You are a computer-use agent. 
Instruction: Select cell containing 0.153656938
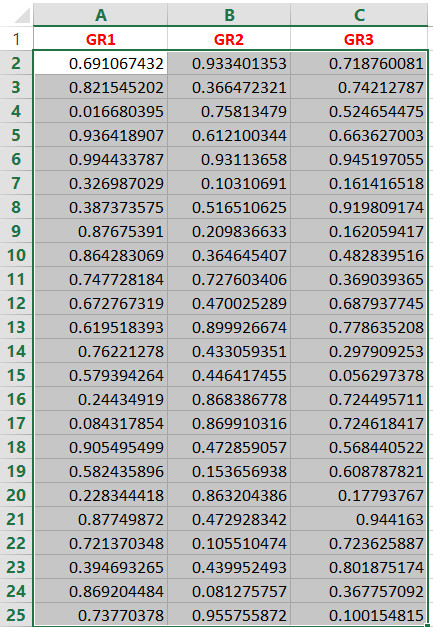229,471
